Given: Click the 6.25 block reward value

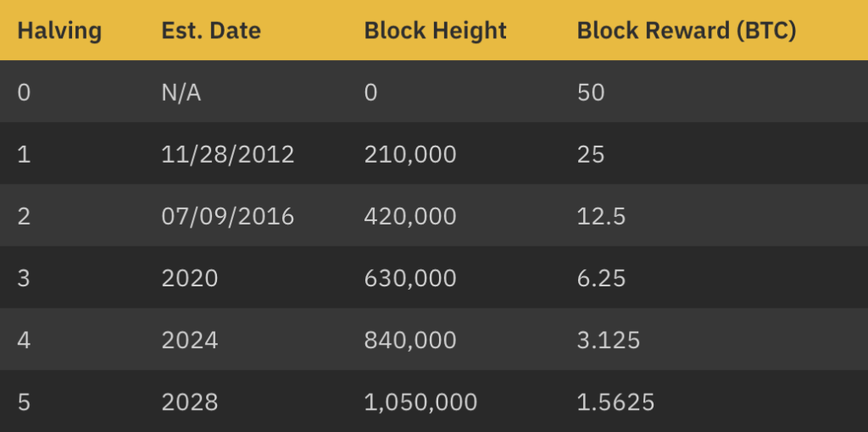Looking at the screenshot, I should pyautogui.click(x=601, y=278).
